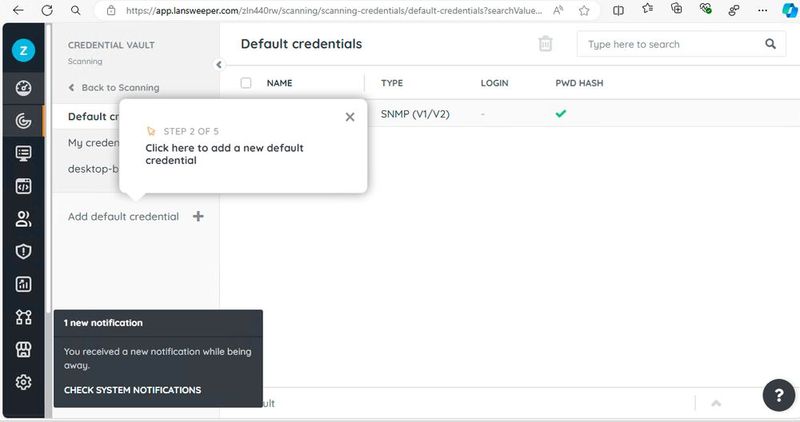Click the plus icon to add default credential
Image resolution: width=800 pixels, height=422 pixels.
(x=198, y=216)
